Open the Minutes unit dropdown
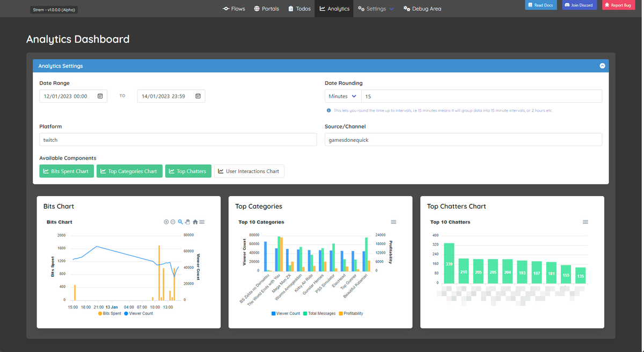The width and height of the screenshot is (644, 352). click(x=343, y=96)
